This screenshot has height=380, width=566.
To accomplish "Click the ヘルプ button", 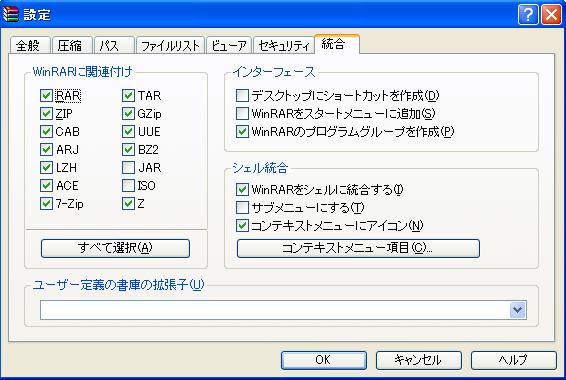I will point(514,360).
